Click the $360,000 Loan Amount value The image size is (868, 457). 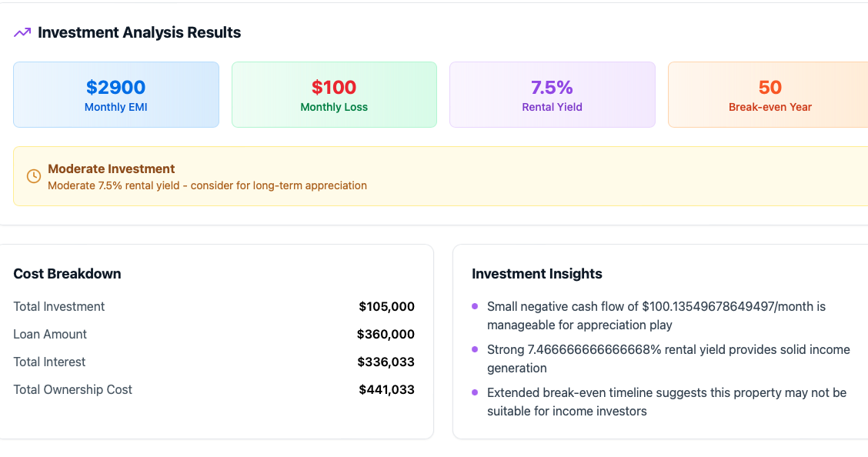coord(386,334)
